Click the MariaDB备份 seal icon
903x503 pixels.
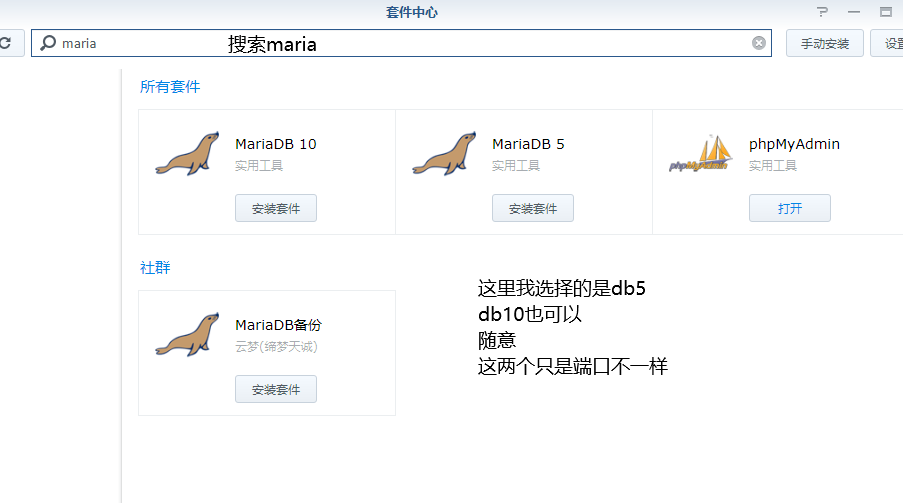187,334
